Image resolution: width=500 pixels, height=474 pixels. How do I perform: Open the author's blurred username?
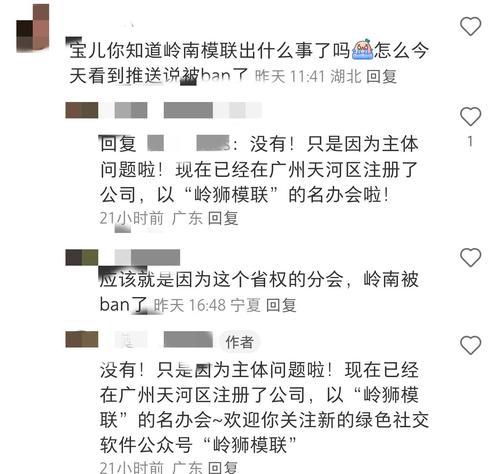click(163, 339)
